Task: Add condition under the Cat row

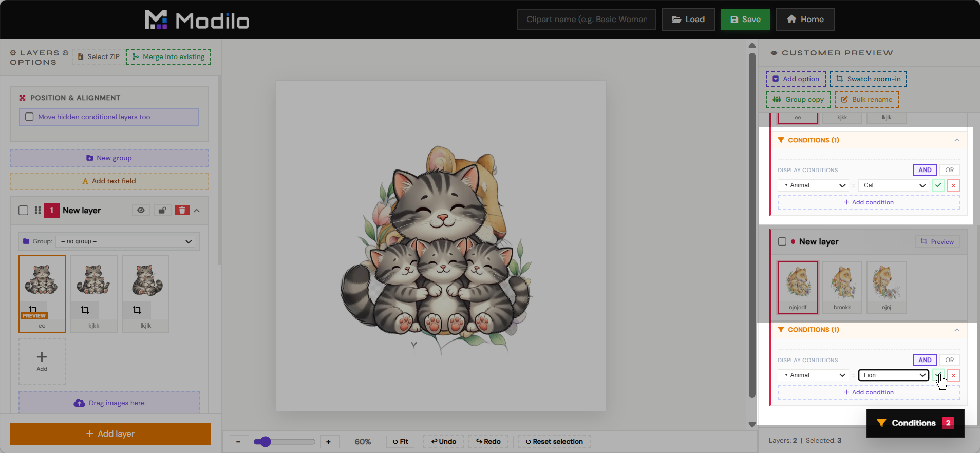Action: (x=869, y=202)
